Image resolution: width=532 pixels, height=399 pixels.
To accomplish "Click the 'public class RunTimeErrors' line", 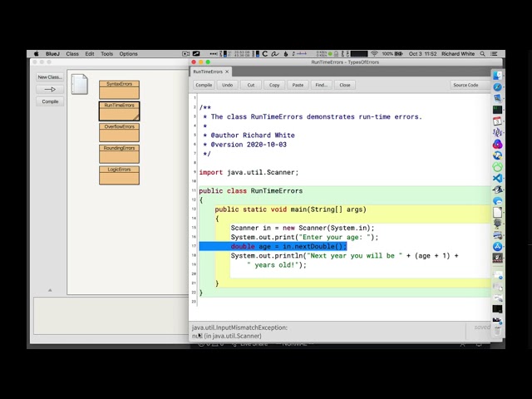I will 251,190.
